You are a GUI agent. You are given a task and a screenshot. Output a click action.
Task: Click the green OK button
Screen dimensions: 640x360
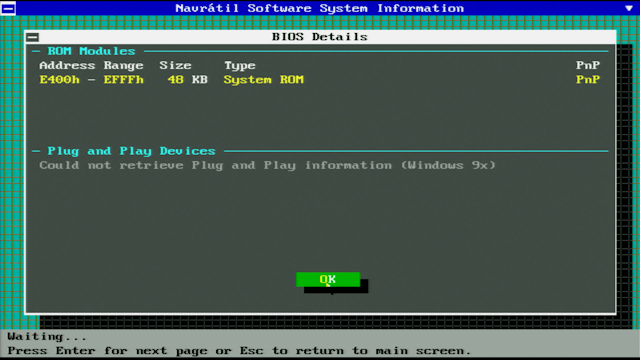328,279
